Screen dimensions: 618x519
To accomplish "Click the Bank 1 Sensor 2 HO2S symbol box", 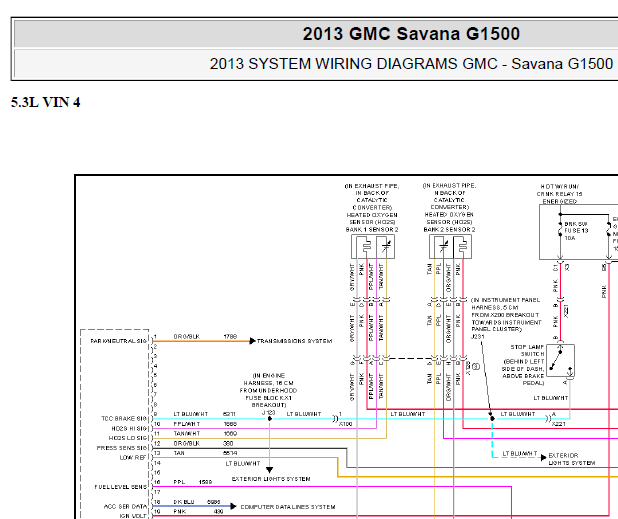I will point(373,247).
